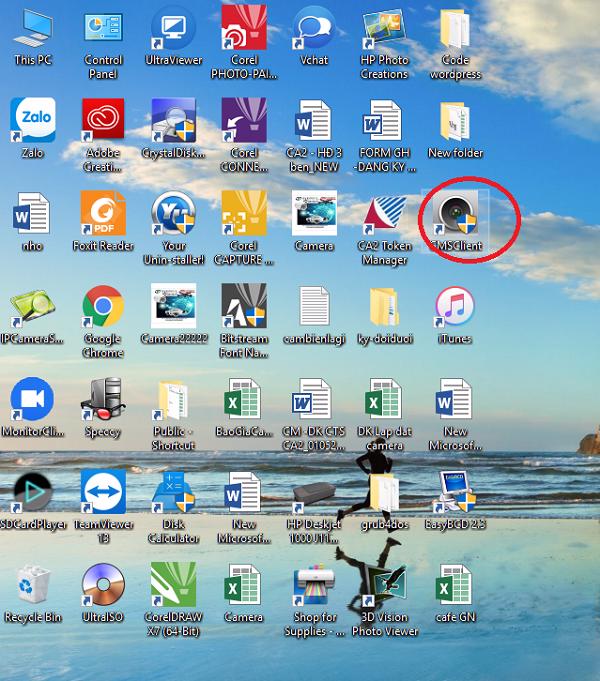Image resolution: width=600 pixels, height=681 pixels.
Task: Select the New folder icon
Action: click(455, 121)
